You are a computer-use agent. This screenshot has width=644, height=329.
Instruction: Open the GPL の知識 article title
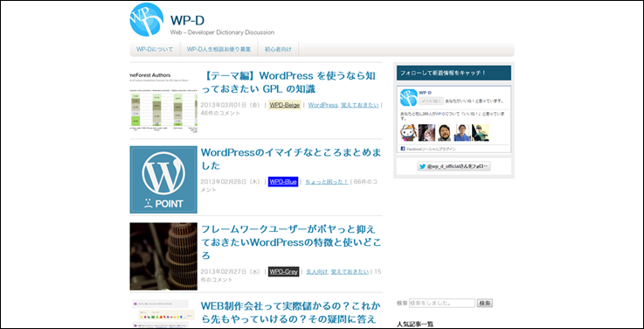[289, 82]
